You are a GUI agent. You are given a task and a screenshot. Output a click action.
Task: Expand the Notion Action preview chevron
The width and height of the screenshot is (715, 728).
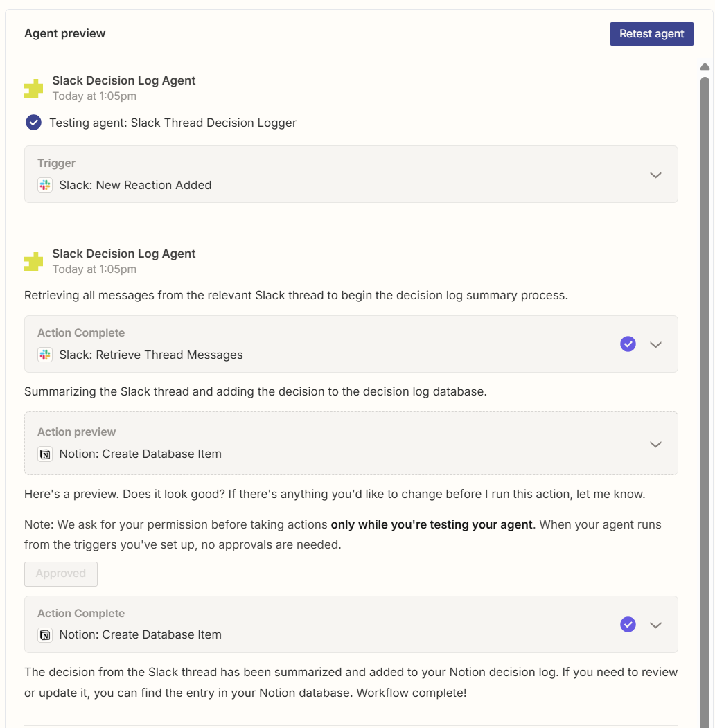click(x=655, y=444)
